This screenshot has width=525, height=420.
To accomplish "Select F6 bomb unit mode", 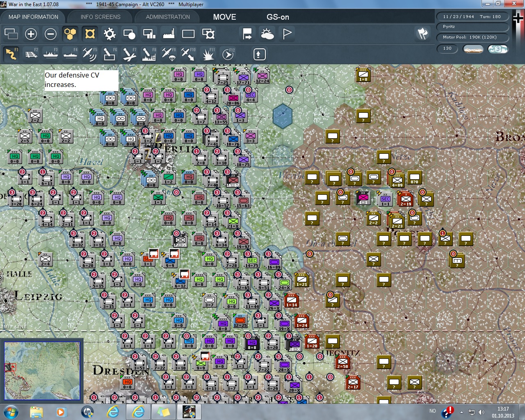I will [x=109, y=54].
